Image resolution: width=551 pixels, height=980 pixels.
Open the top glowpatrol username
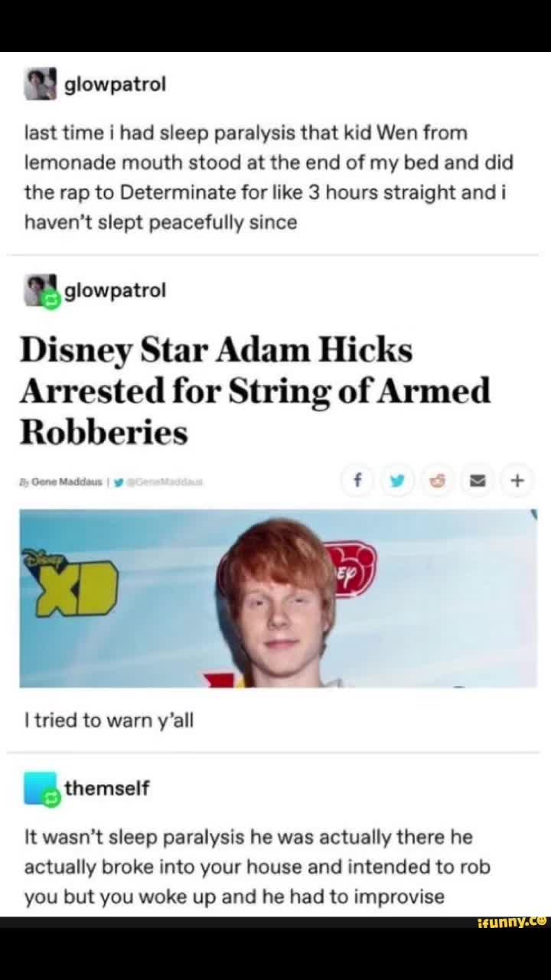(115, 84)
